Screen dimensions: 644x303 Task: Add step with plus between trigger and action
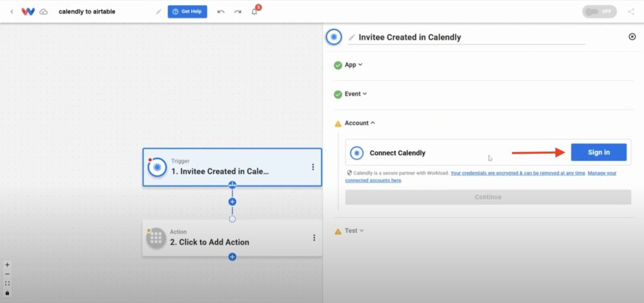point(232,202)
